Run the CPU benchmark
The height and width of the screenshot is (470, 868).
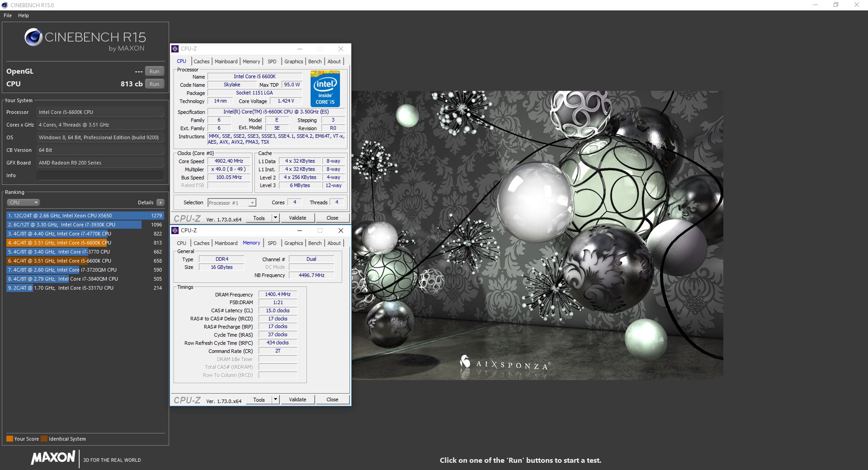point(155,84)
